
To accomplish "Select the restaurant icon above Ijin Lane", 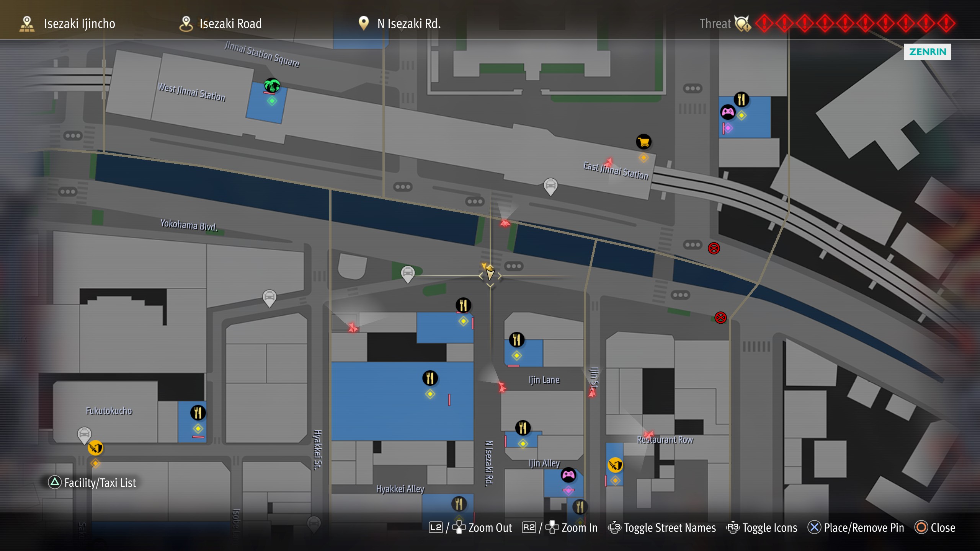I will [x=516, y=339].
